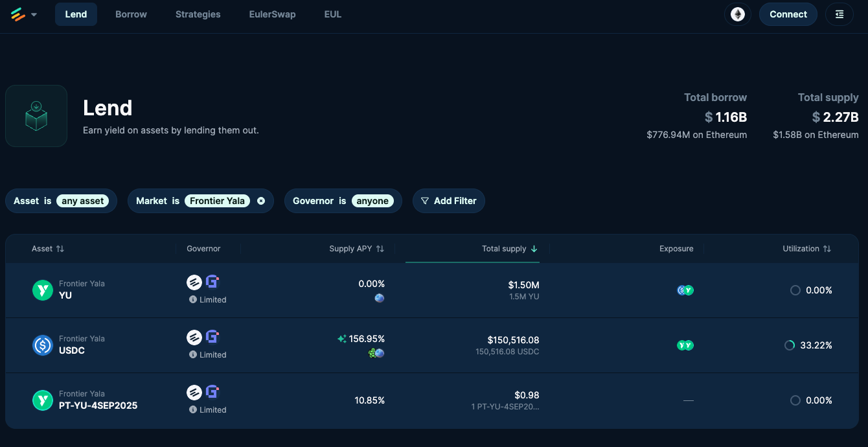Screen dimensions: 868x447
Task: Click the 10.85% supply APY value
Action: coord(370,400)
